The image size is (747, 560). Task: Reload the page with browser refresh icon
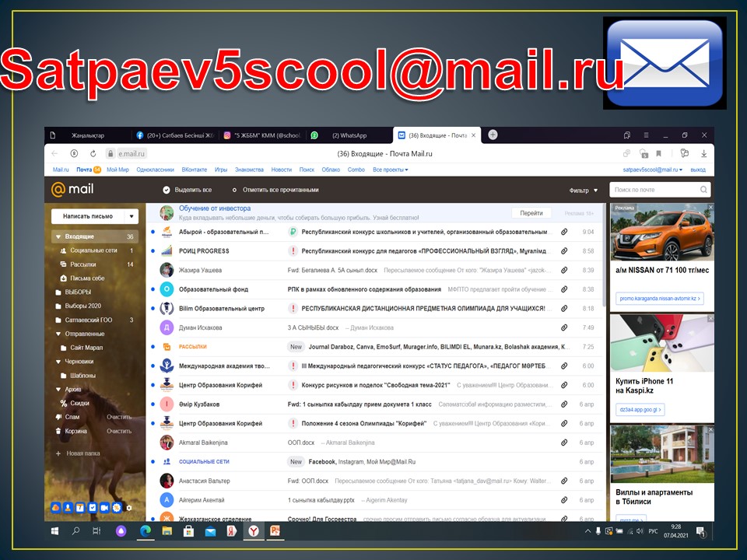tap(93, 153)
